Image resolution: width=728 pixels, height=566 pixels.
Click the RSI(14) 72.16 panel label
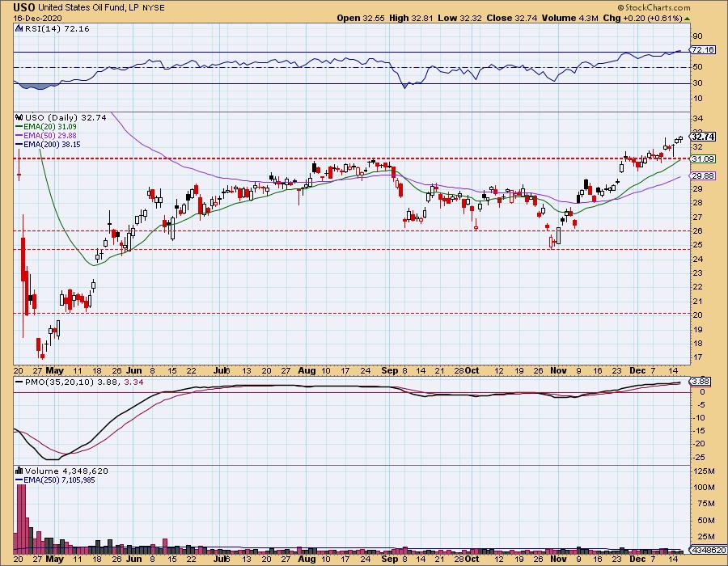click(x=57, y=29)
